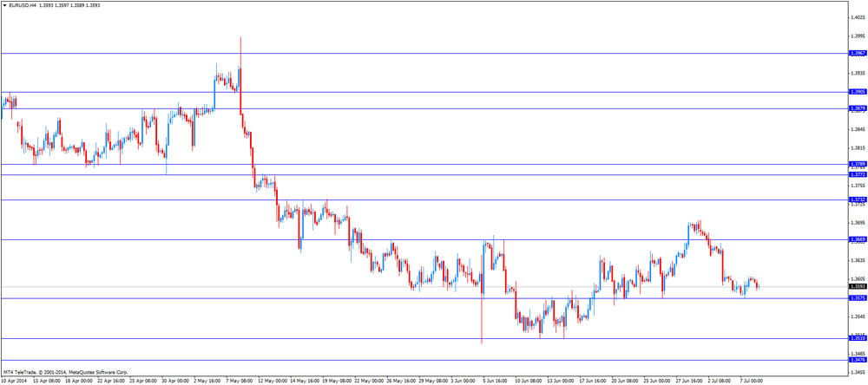Select the 1.3510 blue price level label

tap(857, 338)
